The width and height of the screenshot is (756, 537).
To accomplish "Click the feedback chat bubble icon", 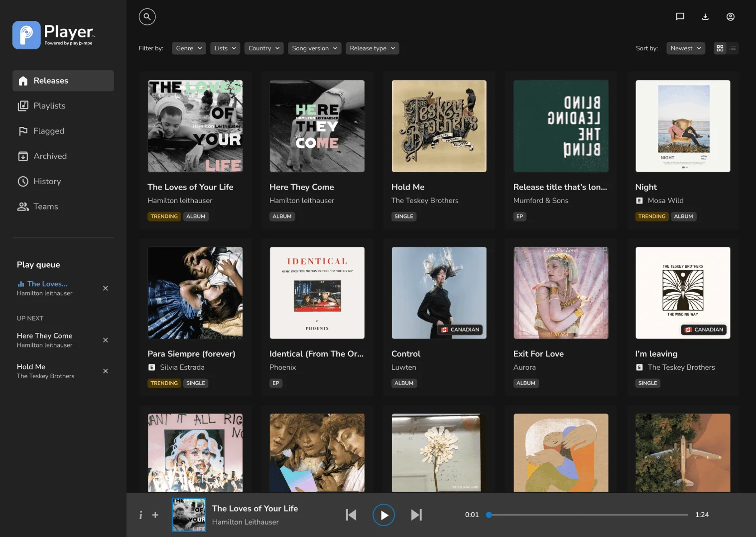I will [680, 16].
